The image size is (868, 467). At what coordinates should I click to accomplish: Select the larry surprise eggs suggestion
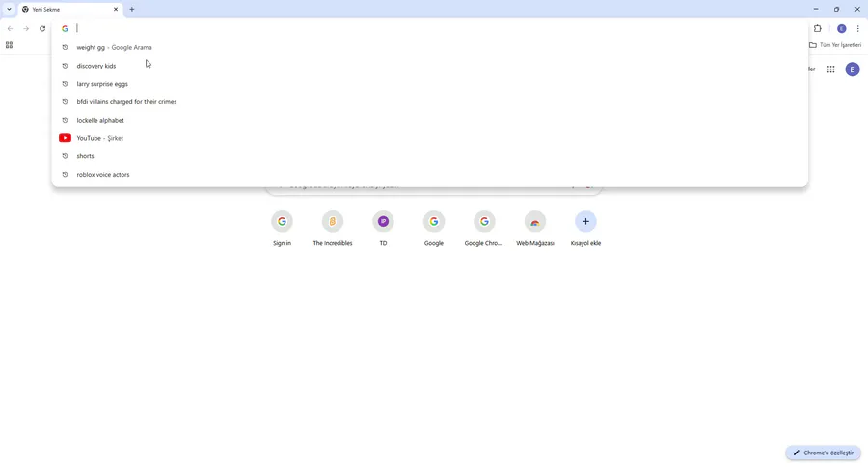429,84
